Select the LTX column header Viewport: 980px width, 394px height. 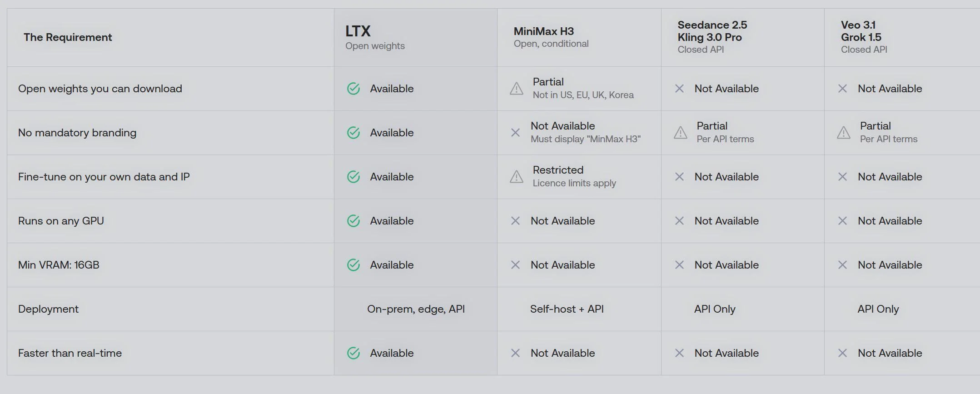(x=416, y=37)
